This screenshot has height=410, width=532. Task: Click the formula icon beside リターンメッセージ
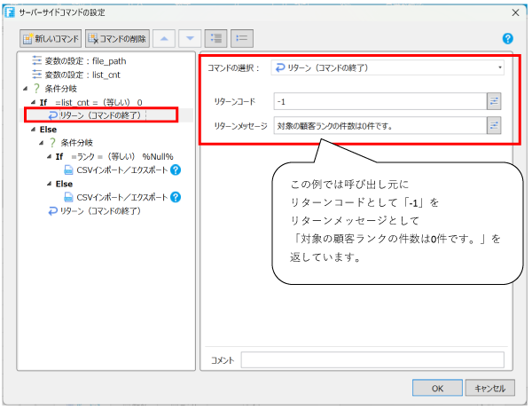pos(494,126)
